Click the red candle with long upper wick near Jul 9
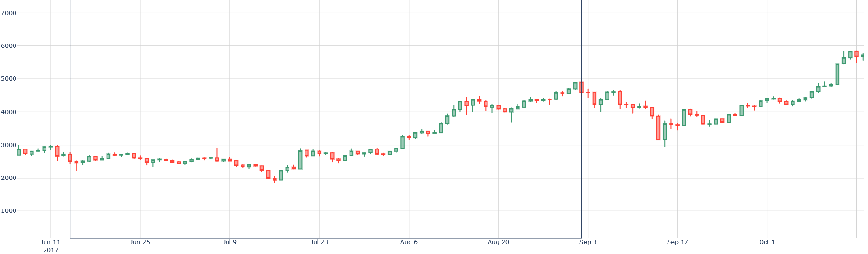868x254 pixels. pos(217,159)
